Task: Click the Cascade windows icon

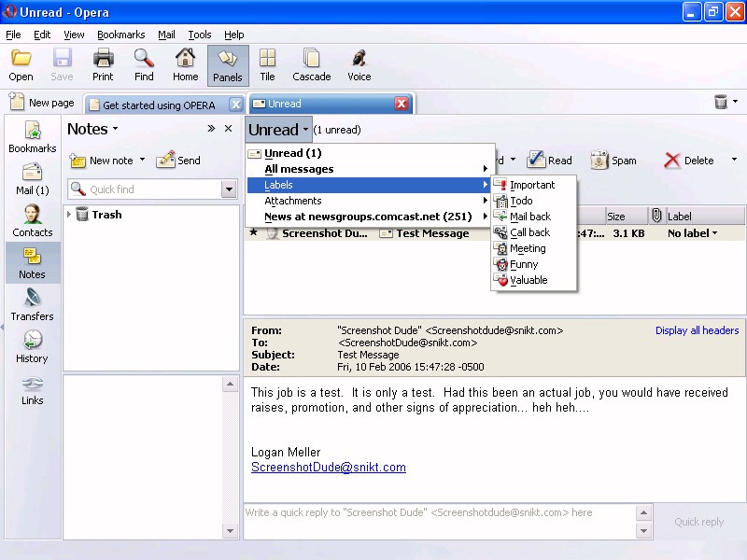Action: [311, 65]
